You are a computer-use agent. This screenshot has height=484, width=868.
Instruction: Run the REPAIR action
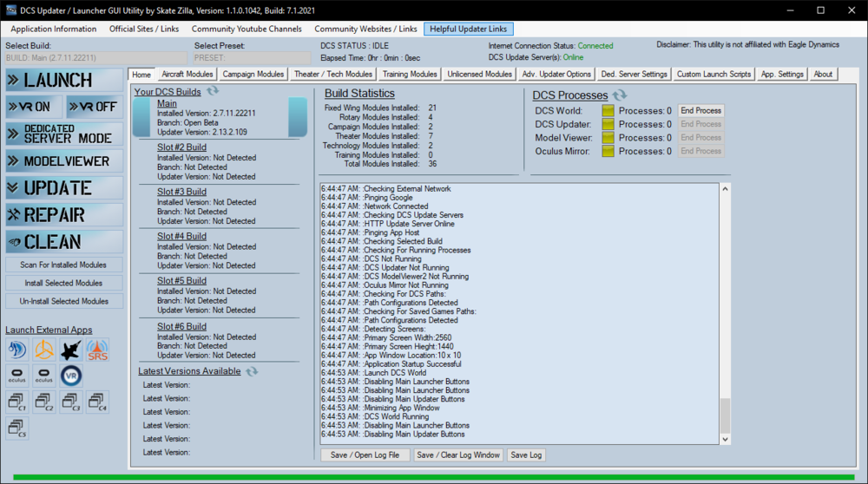[64, 214]
